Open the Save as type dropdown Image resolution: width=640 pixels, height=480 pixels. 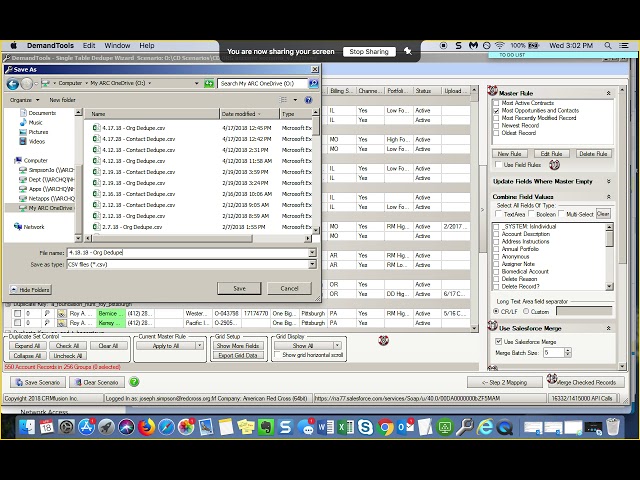tap(312, 264)
